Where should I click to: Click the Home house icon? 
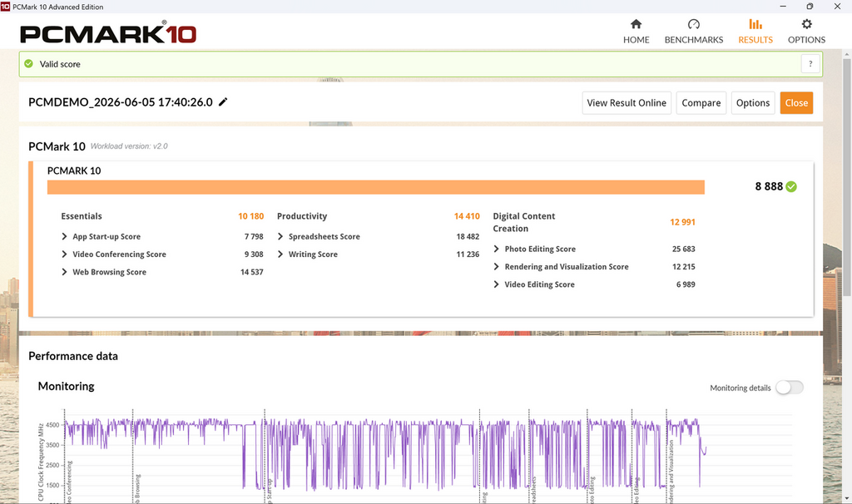[636, 24]
